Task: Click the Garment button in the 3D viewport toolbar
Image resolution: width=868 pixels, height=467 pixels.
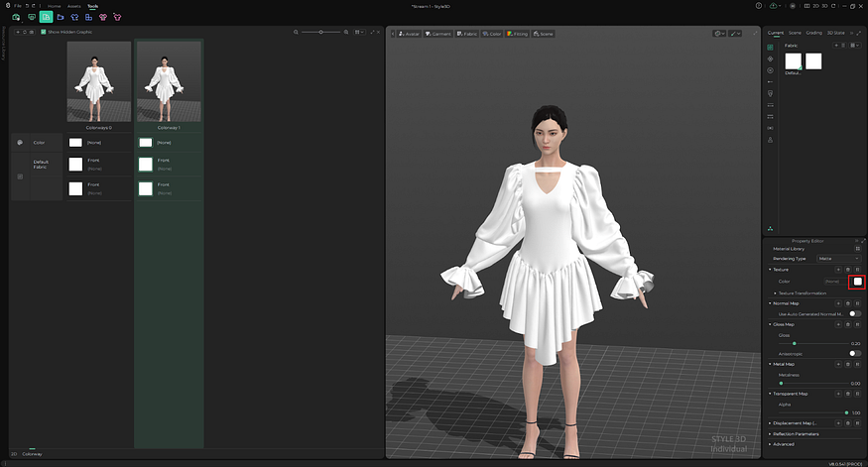Action: coord(437,34)
